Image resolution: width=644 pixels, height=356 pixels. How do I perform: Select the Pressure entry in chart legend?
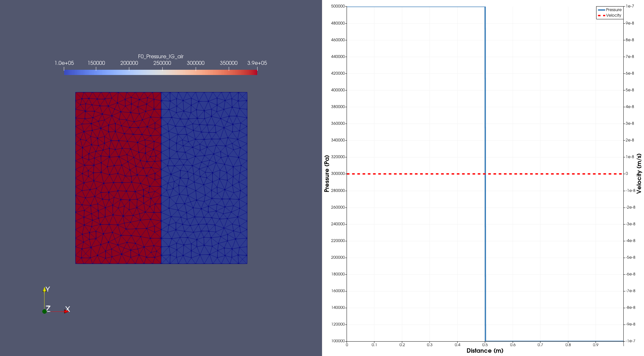click(x=610, y=10)
